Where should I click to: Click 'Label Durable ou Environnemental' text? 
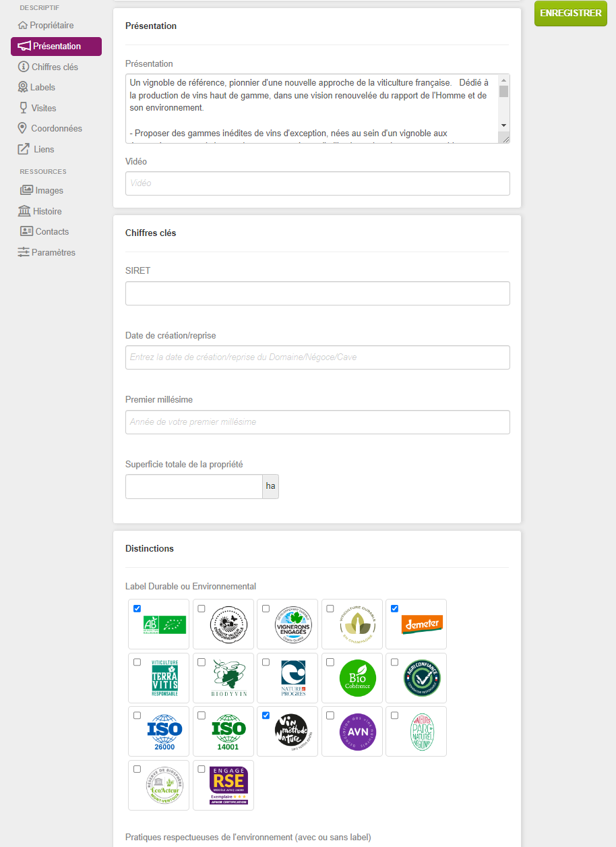191,587
